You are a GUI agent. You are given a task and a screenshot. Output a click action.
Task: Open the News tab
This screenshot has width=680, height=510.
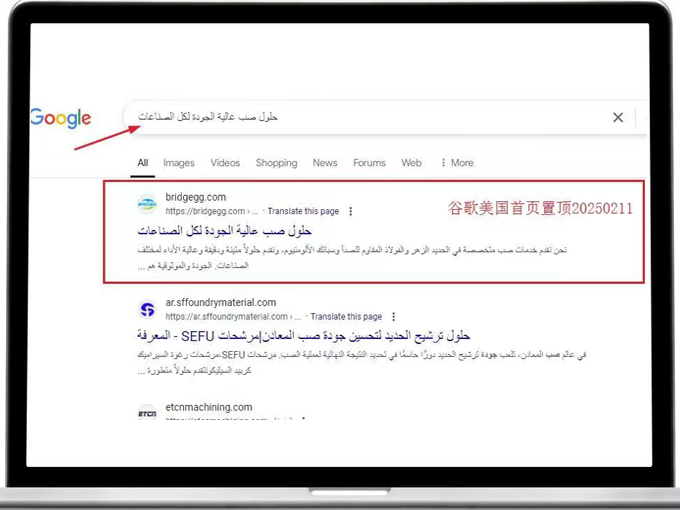coord(325,163)
